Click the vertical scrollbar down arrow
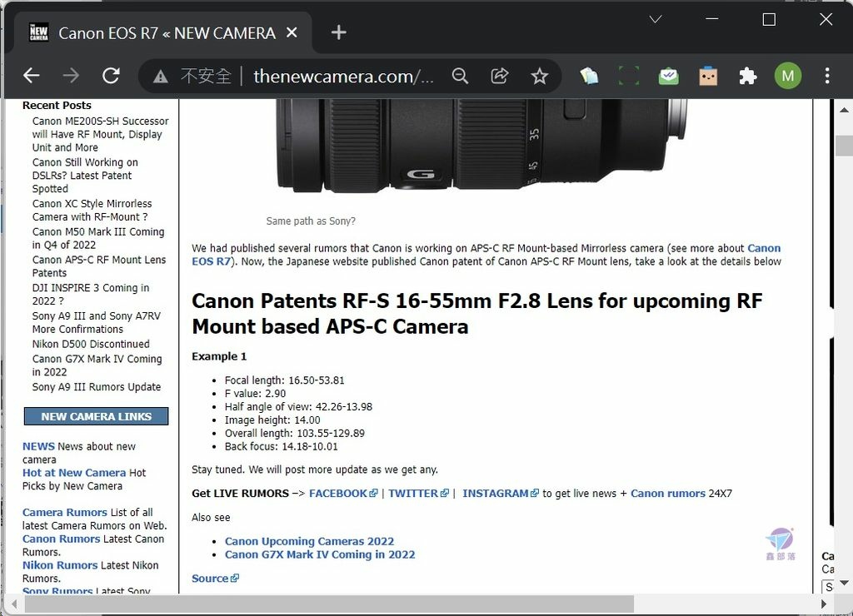The height and width of the screenshot is (616, 853). [844, 583]
